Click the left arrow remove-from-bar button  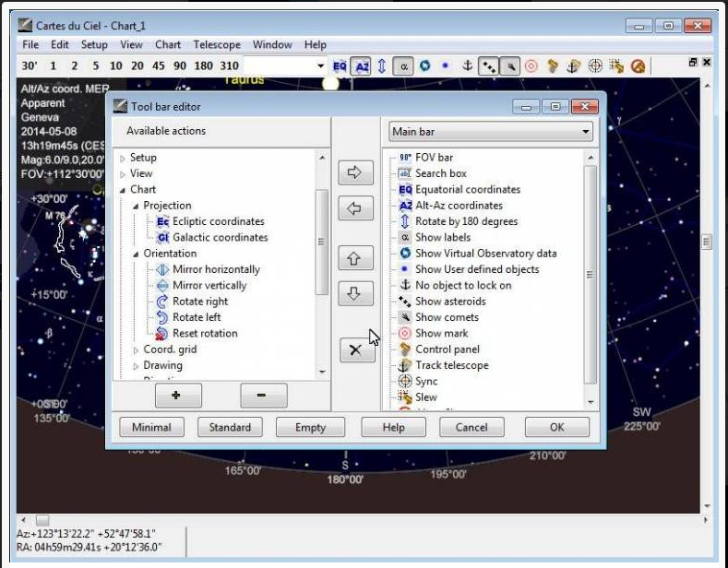(355, 208)
